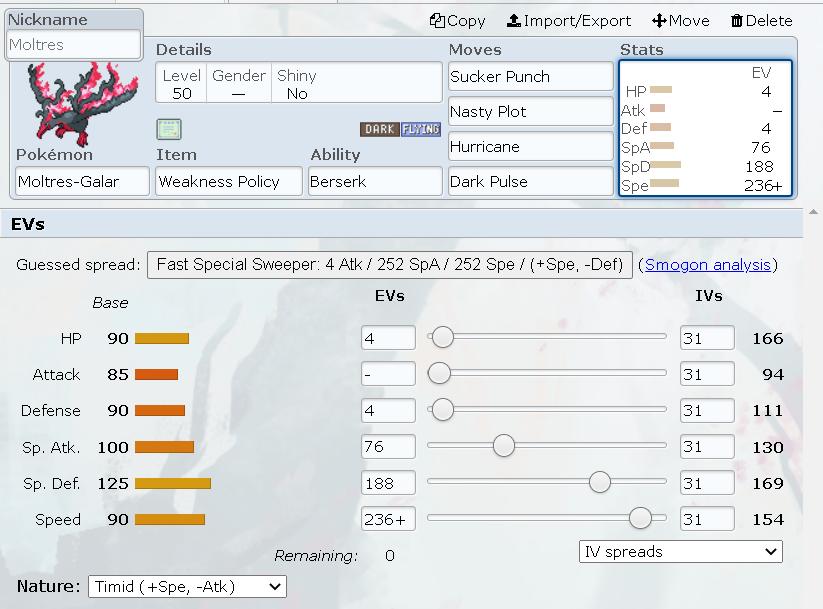Click the Attack EV input box
The height and width of the screenshot is (609, 823).
tap(388, 374)
